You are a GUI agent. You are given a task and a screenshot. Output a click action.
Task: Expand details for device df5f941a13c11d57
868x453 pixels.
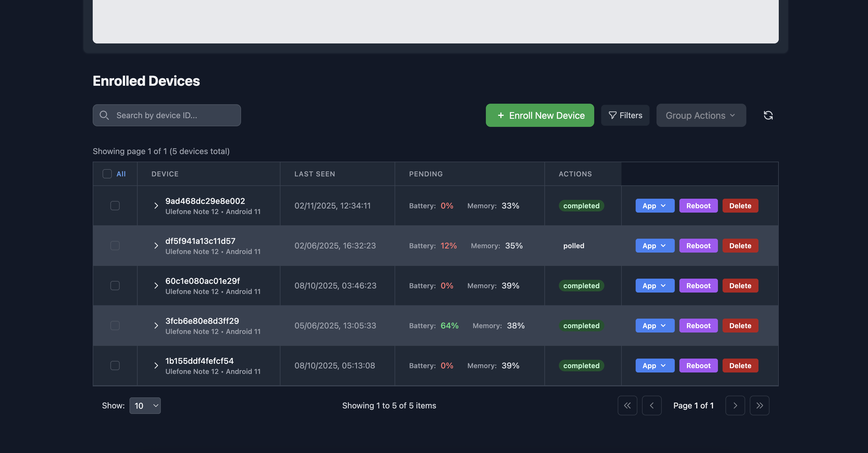[x=156, y=246]
